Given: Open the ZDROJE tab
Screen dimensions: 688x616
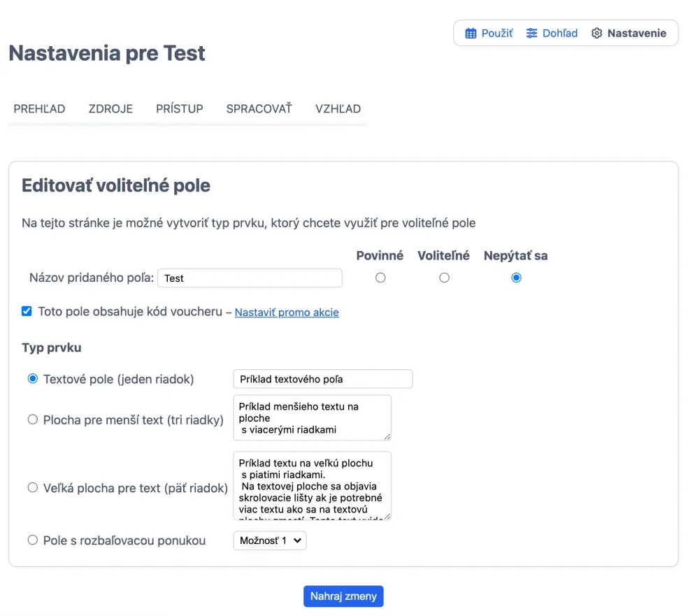Looking at the screenshot, I should coord(110,108).
